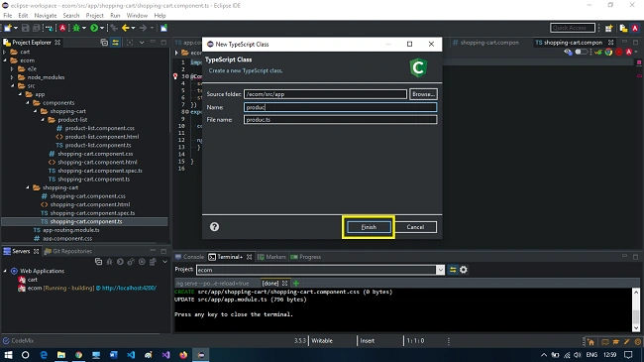Click the green Run launch icon
The image size is (644, 362).
point(94,28)
